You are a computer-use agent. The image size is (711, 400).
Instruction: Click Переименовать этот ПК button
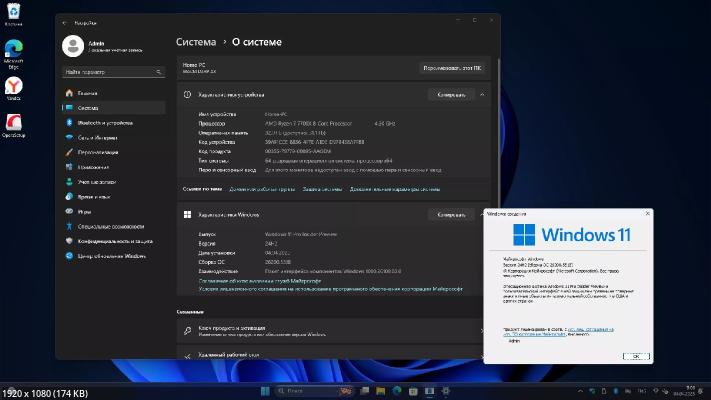click(452, 68)
